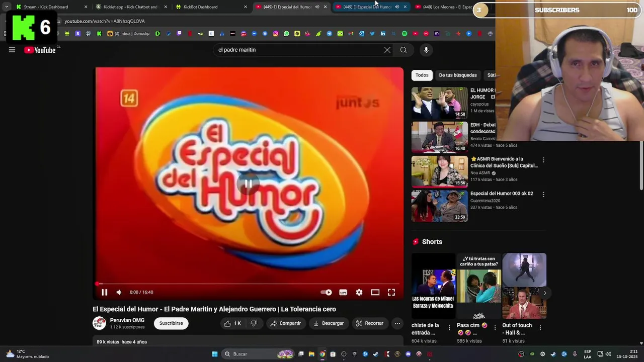Go to the YouTube home logo
Screen dimensions: 644x362
tap(40, 50)
